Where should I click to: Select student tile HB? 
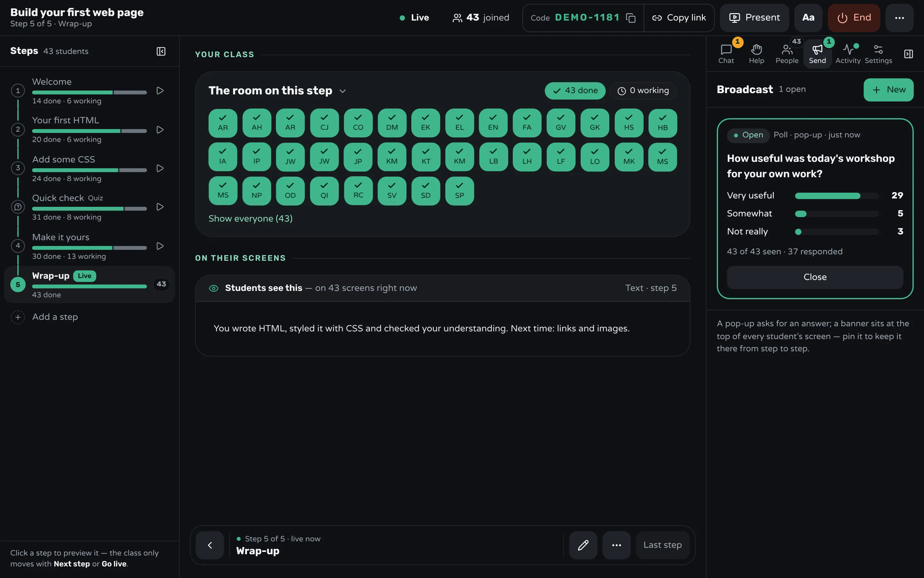[x=663, y=123]
